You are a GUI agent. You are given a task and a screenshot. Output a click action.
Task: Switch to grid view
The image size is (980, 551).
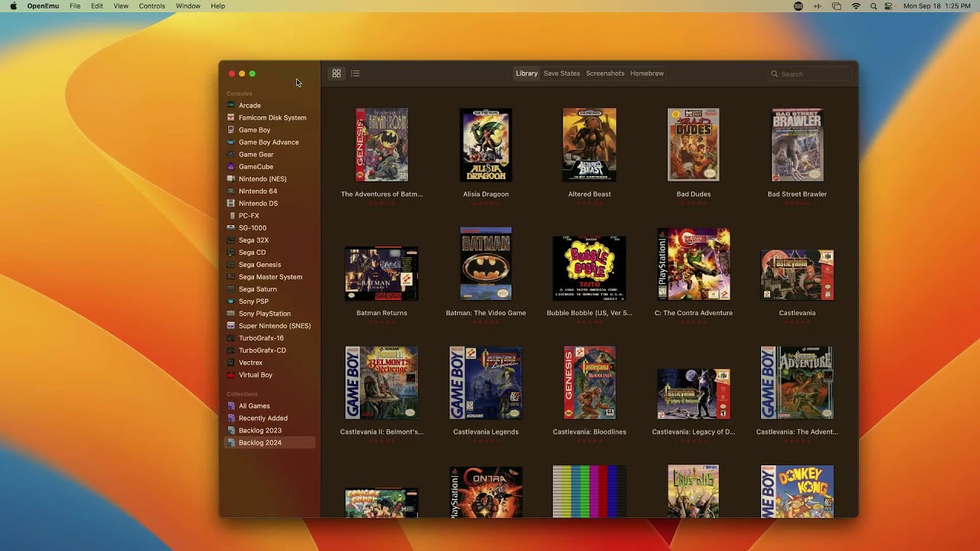point(336,73)
